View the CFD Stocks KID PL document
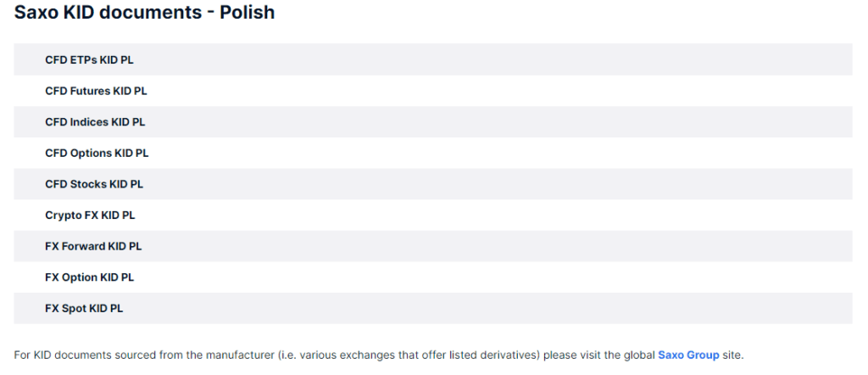 94,184
